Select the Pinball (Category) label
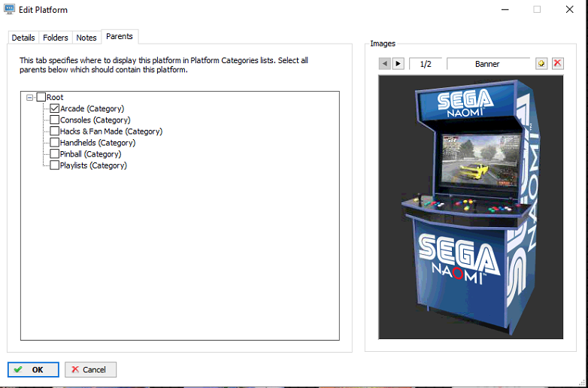This screenshot has width=588, height=388. click(91, 154)
